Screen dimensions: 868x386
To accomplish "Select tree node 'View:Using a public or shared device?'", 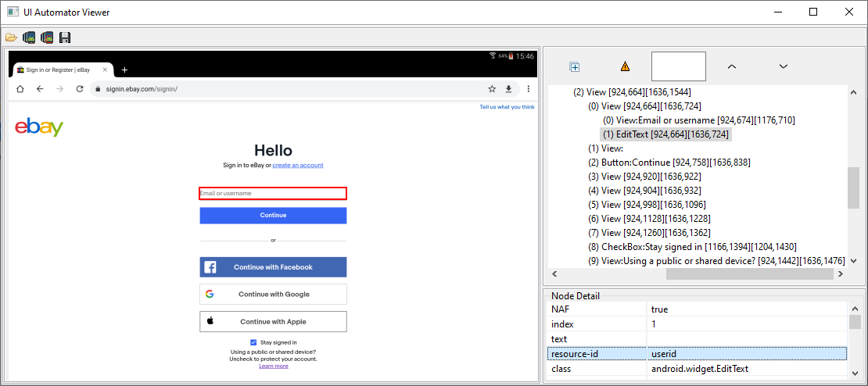I will tap(716, 260).
